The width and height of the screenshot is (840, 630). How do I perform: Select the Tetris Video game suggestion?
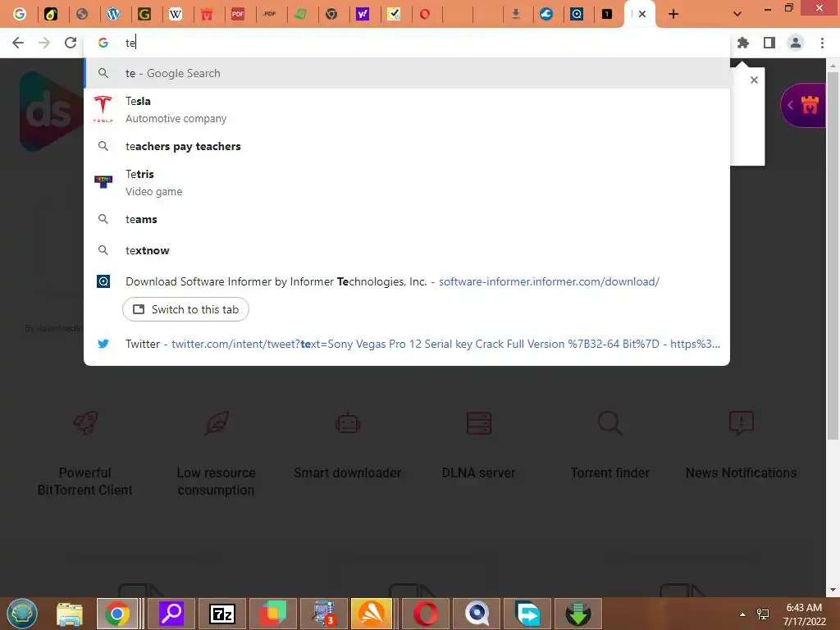click(x=407, y=183)
